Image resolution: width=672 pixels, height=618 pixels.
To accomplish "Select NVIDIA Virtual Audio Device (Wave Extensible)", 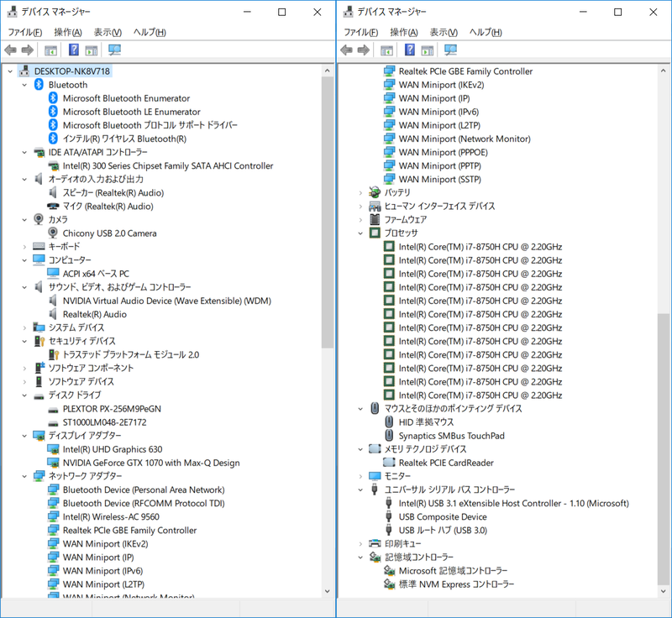I will 167,301.
